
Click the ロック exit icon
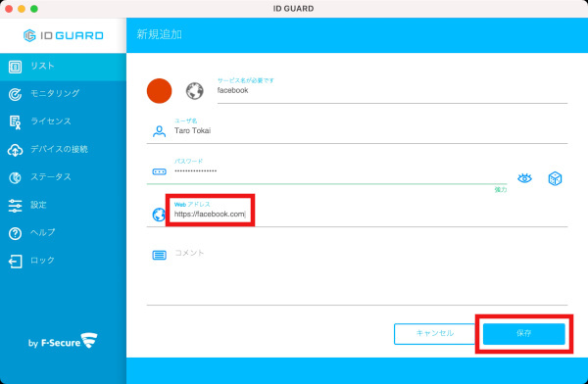(15, 262)
